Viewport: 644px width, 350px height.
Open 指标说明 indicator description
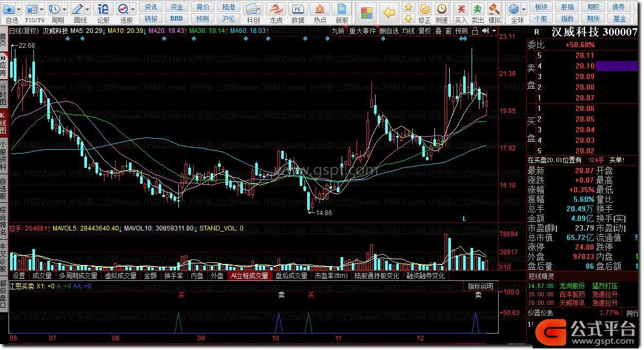481,286
